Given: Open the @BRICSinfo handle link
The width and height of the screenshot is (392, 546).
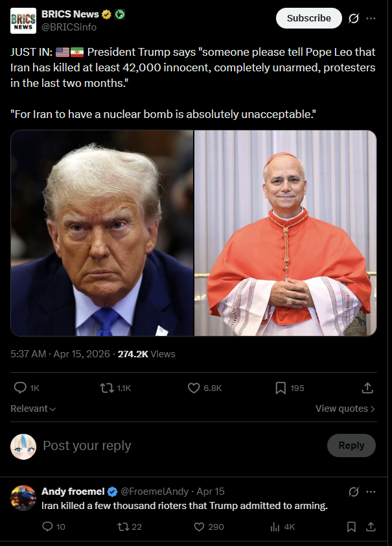Looking at the screenshot, I should 69,27.
